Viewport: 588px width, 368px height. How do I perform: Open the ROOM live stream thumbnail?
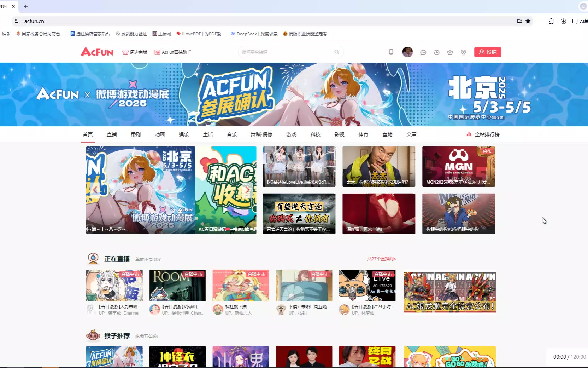(x=177, y=286)
